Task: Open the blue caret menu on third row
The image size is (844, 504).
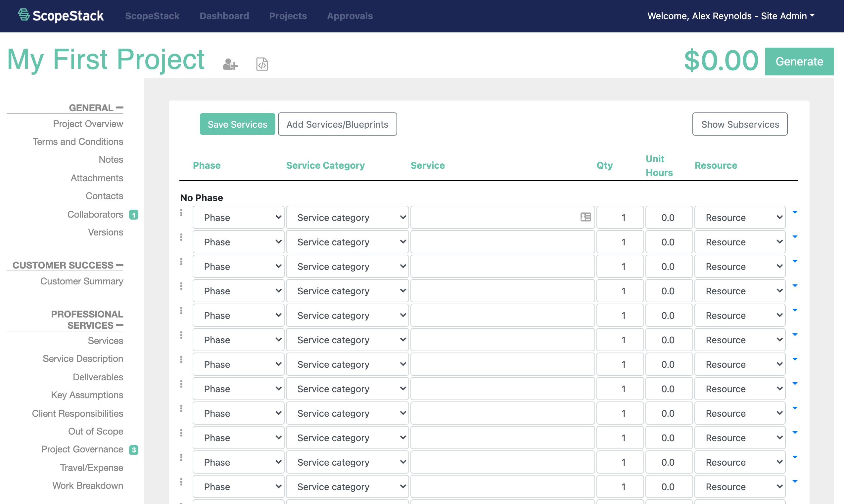Action: click(x=795, y=261)
